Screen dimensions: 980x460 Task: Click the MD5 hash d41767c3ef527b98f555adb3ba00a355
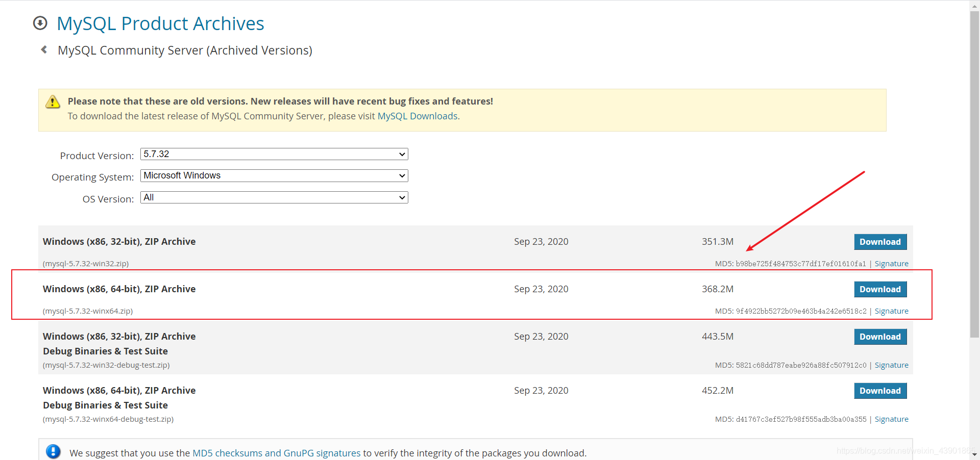coord(801,419)
